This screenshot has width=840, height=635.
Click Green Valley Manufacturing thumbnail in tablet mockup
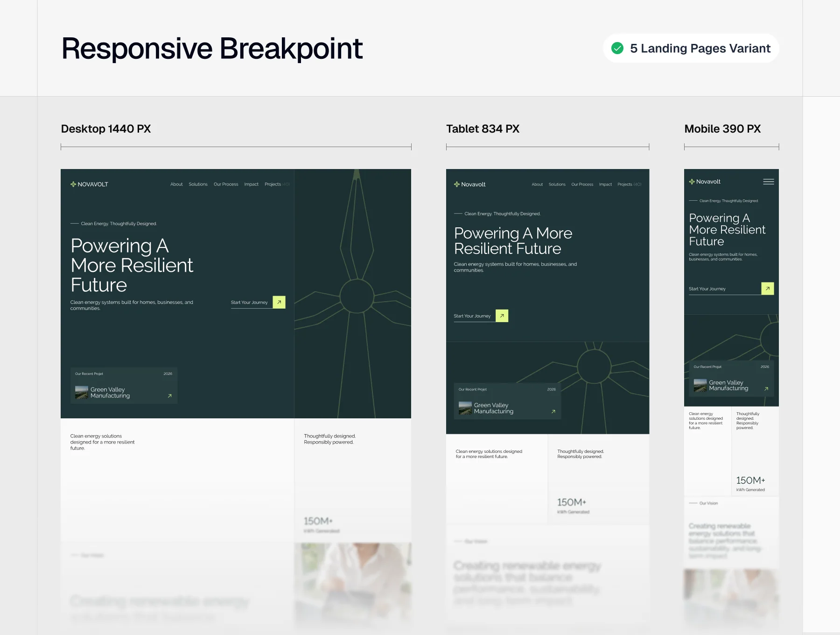click(x=465, y=408)
